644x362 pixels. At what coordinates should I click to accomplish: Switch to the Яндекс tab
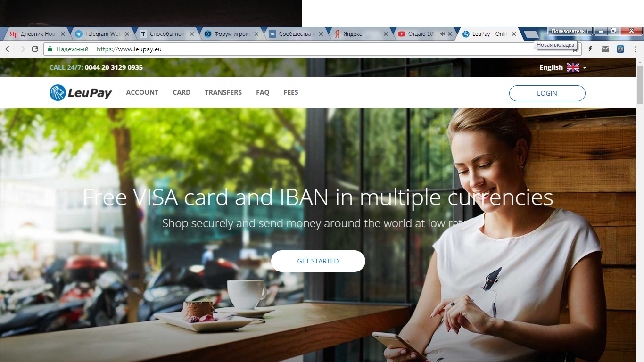[x=359, y=34]
